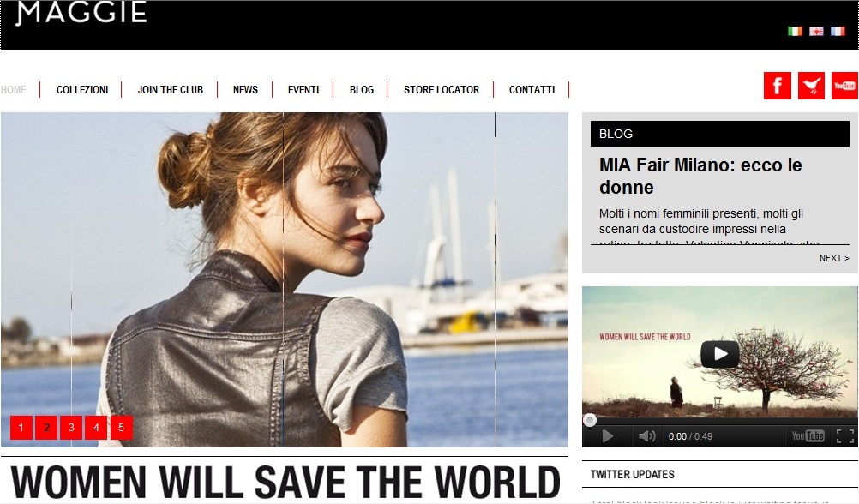This screenshot has width=859, height=504.
Task: Open the Twitter bird icon
Action: coord(811,86)
